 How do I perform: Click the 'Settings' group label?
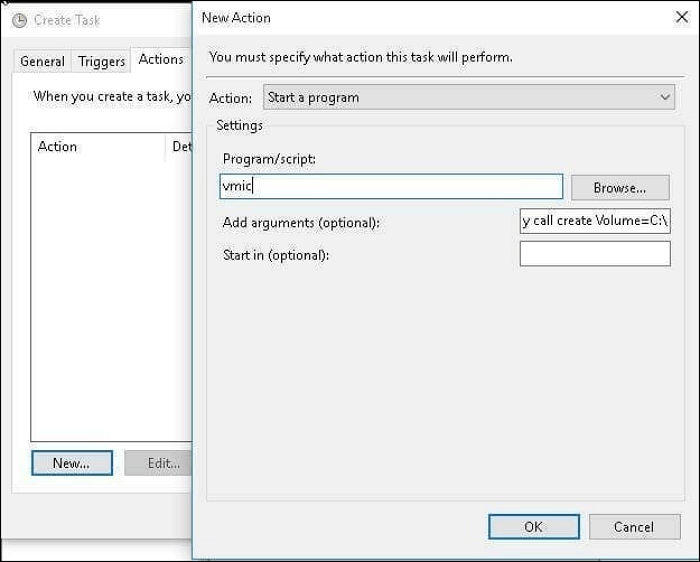(239, 125)
